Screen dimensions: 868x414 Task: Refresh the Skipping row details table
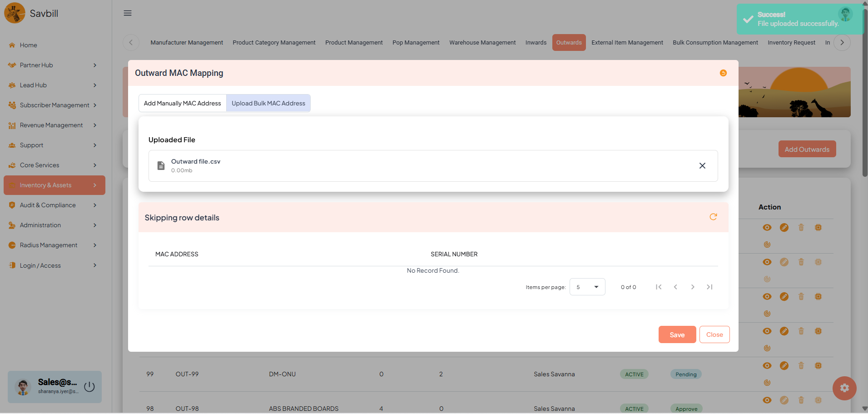click(x=713, y=217)
